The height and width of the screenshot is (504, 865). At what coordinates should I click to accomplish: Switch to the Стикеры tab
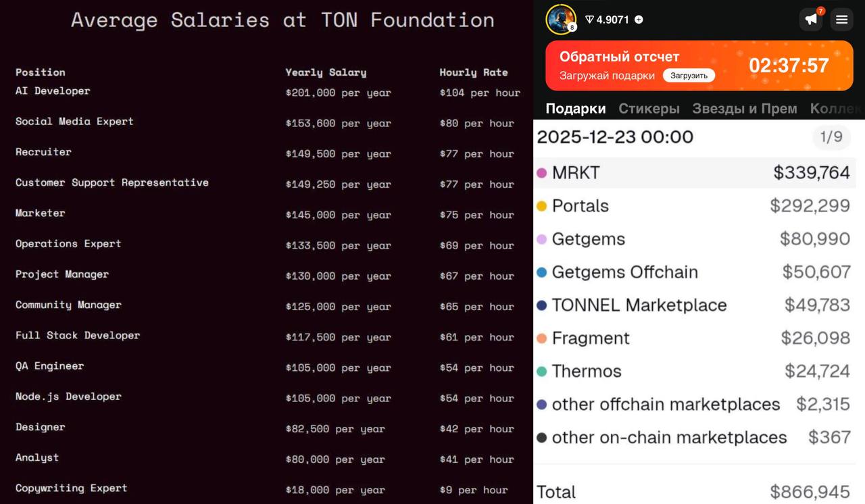pyautogui.click(x=649, y=108)
